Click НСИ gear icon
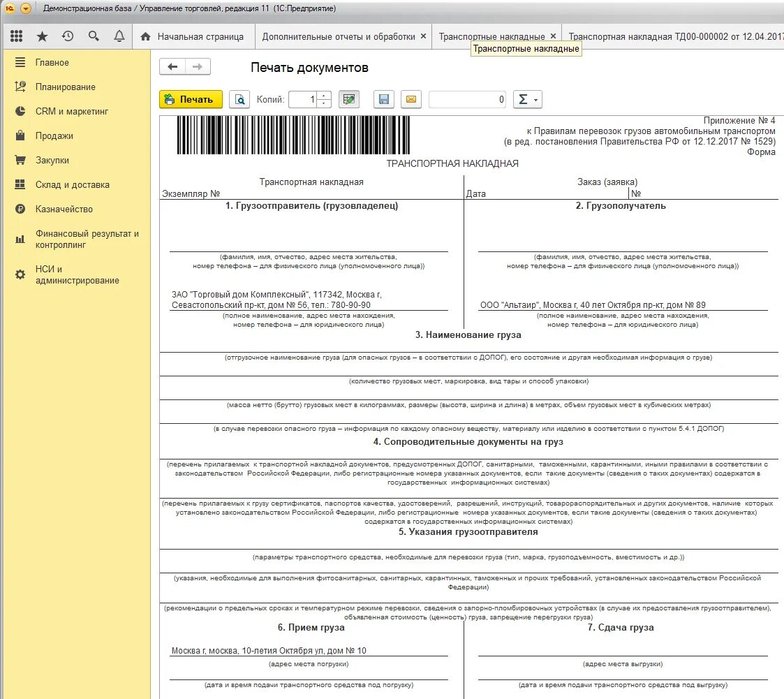 click(20, 274)
